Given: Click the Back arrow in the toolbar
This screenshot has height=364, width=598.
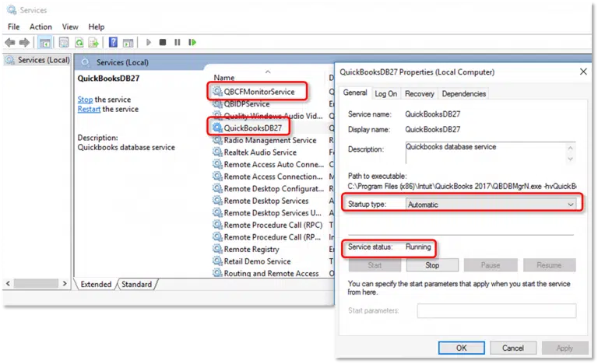Looking at the screenshot, I should click(10, 42).
